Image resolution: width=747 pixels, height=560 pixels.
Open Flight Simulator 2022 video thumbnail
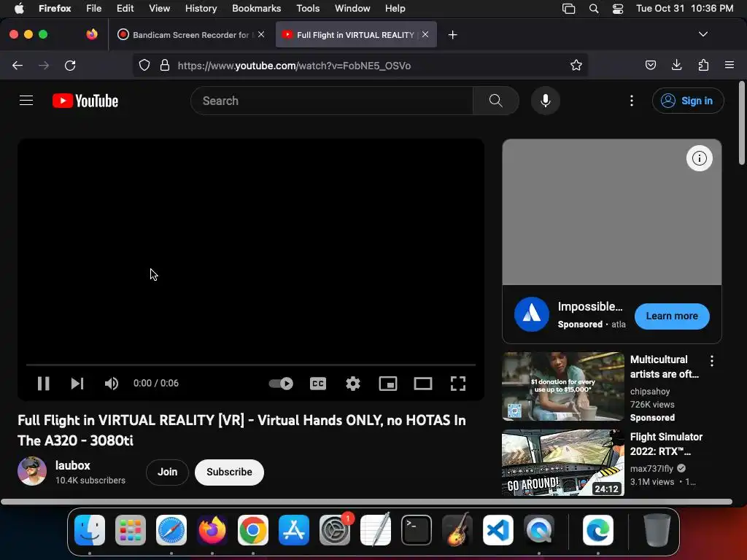562,463
